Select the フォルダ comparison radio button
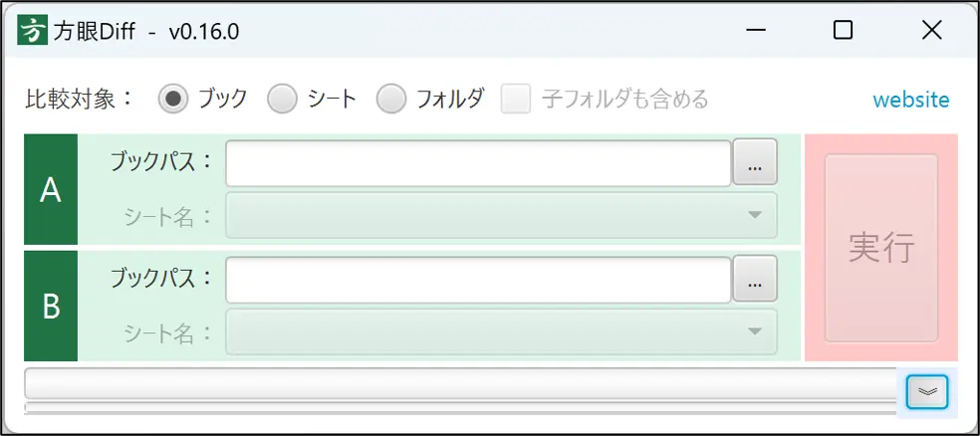Image resolution: width=980 pixels, height=436 pixels. click(x=392, y=99)
